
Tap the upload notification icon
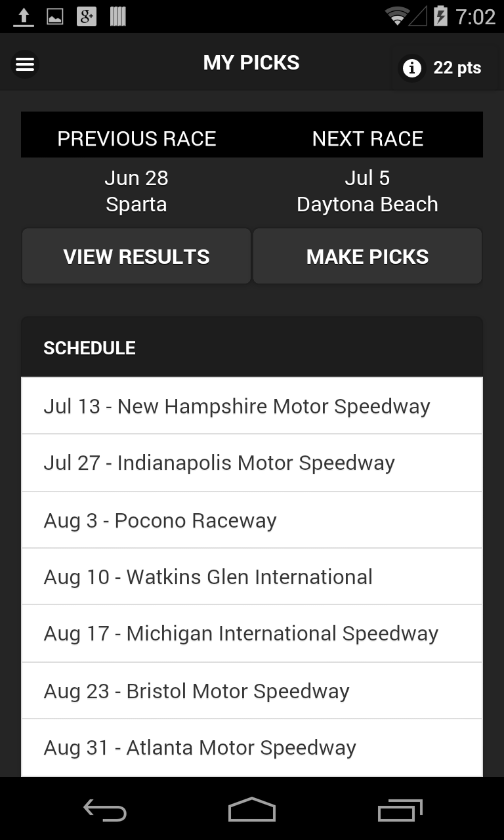[x=24, y=16]
